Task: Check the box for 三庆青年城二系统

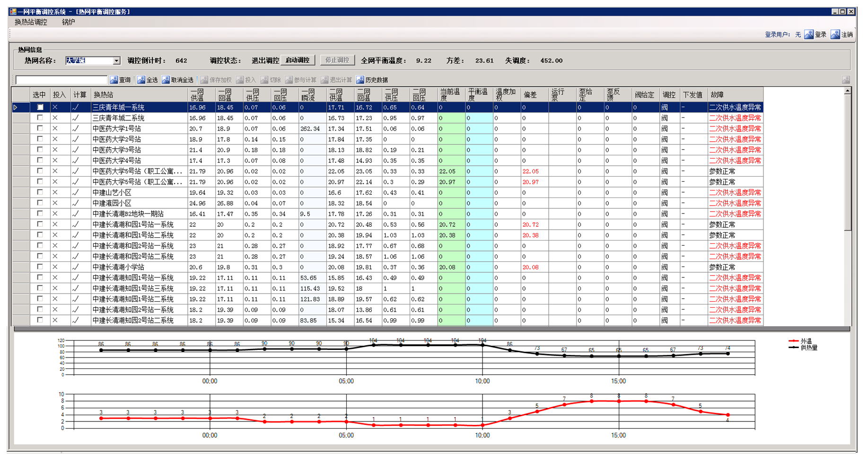Action: point(40,118)
